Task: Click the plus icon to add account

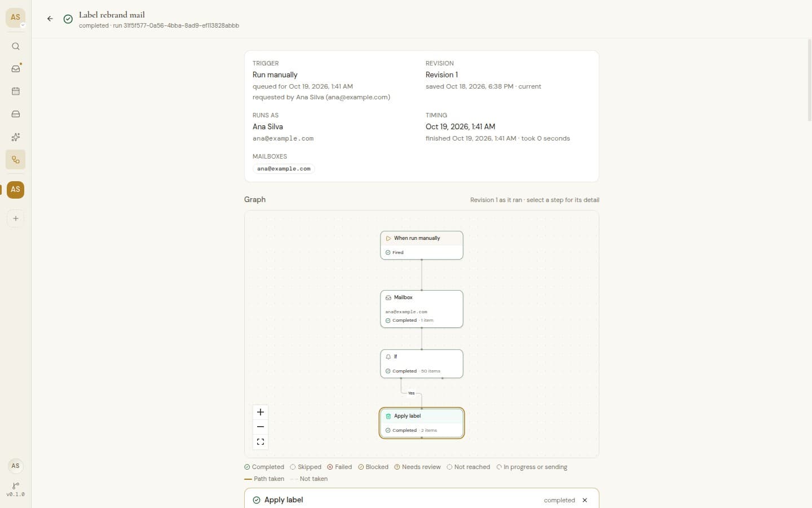Action: pos(16,218)
